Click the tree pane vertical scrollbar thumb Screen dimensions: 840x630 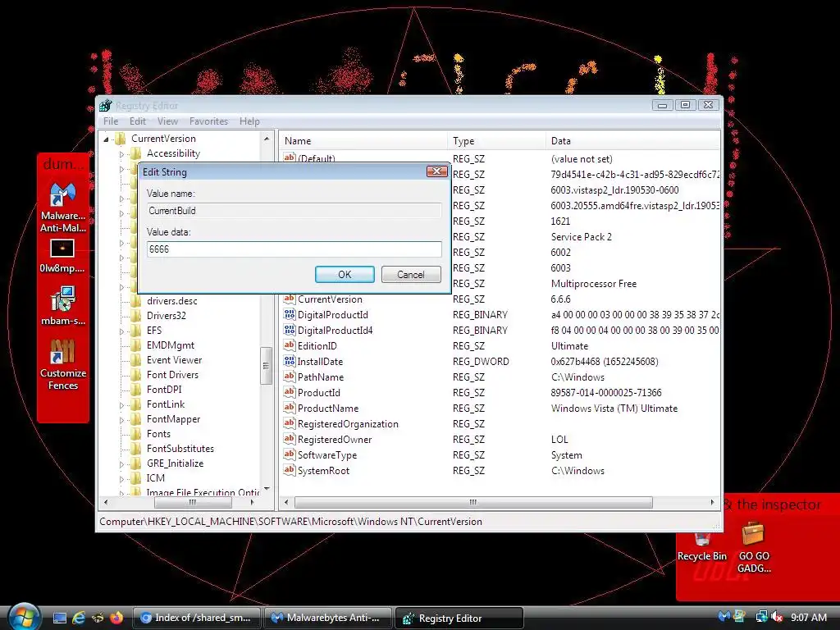pyautogui.click(x=267, y=366)
